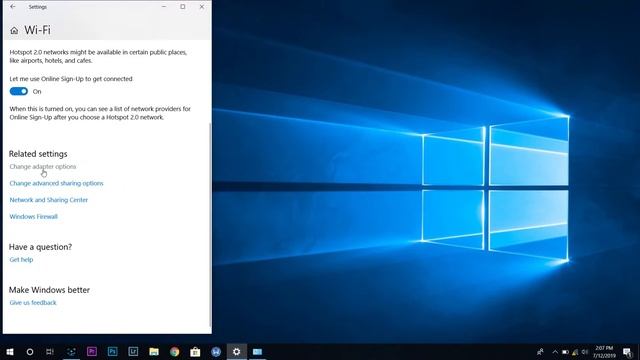Launch Adobe Lightroom from taskbar
The width and height of the screenshot is (640, 360).
(x=133, y=351)
